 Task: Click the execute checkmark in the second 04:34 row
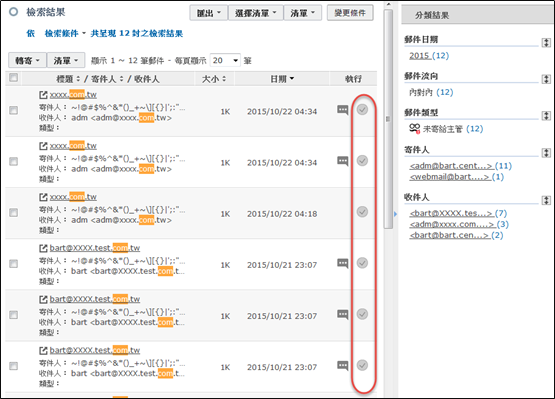coord(362,161)
